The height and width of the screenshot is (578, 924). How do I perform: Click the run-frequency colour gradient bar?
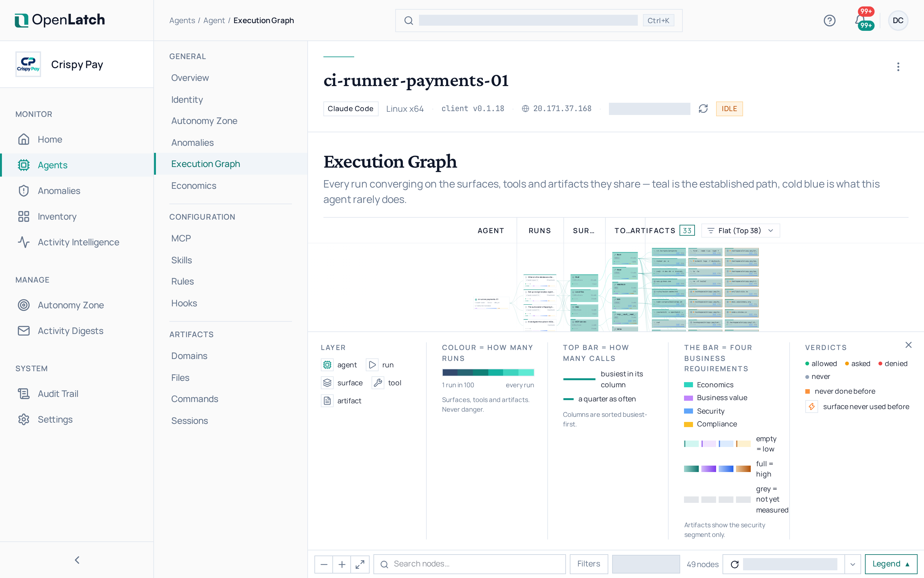pyautogui.click(x=488, y=372)
